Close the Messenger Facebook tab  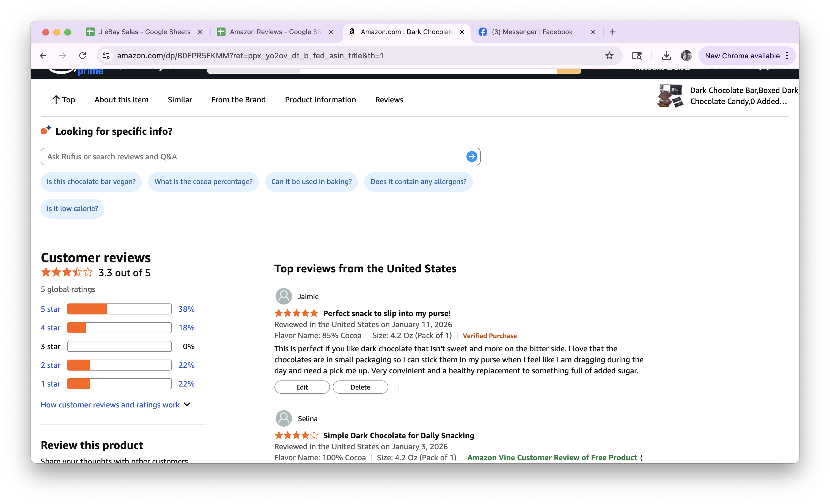593,32
